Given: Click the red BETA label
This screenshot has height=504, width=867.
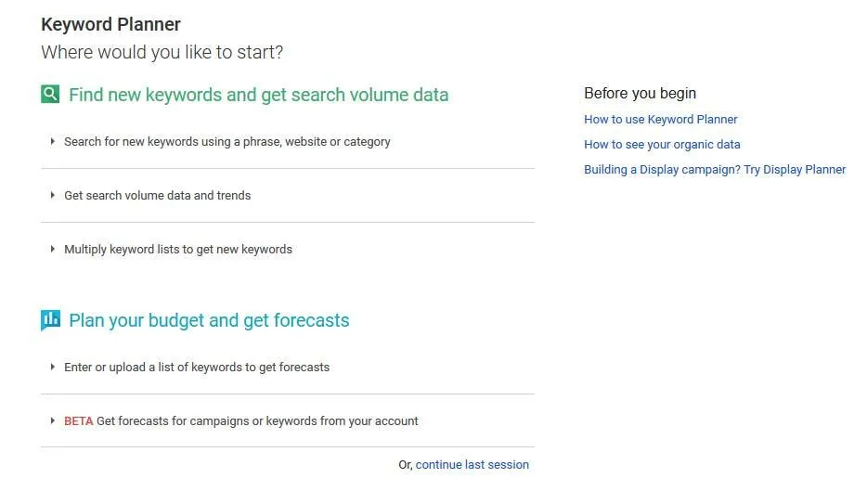Looking at the screenshot, I should tap(79, 420).
